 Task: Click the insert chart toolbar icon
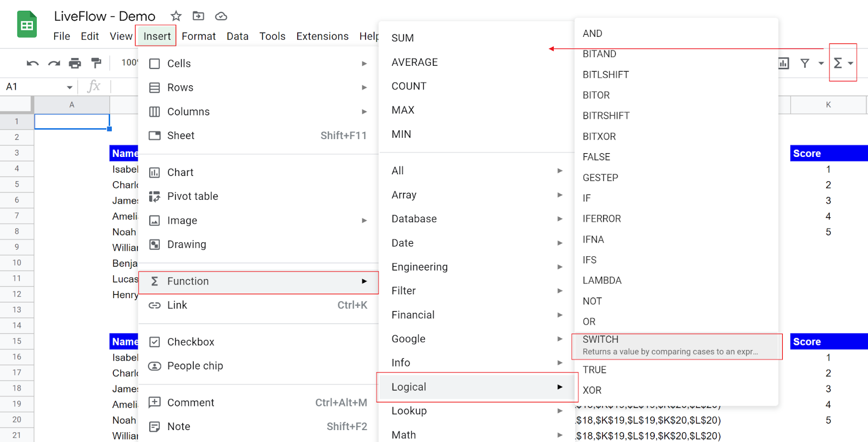(783, 64)
